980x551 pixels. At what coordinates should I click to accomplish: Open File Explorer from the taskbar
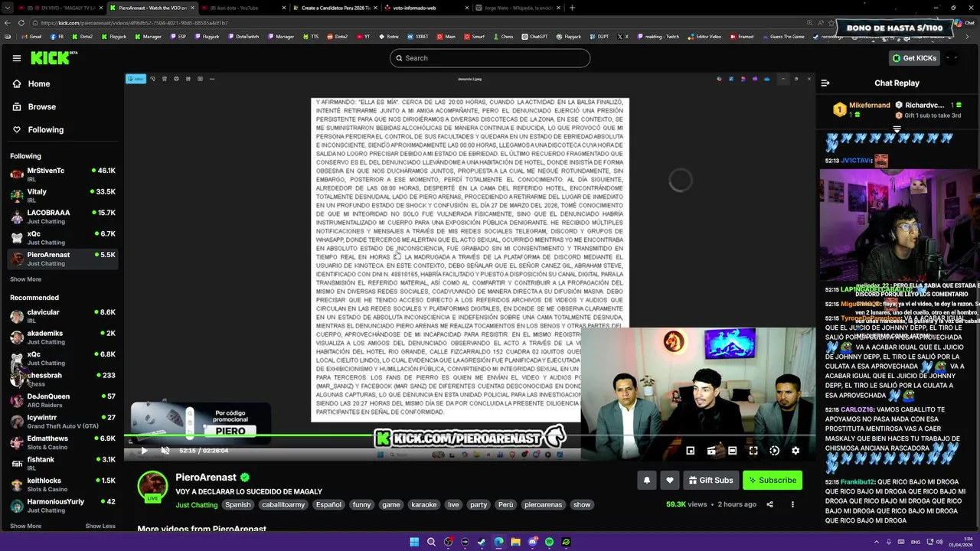[515, 542]
